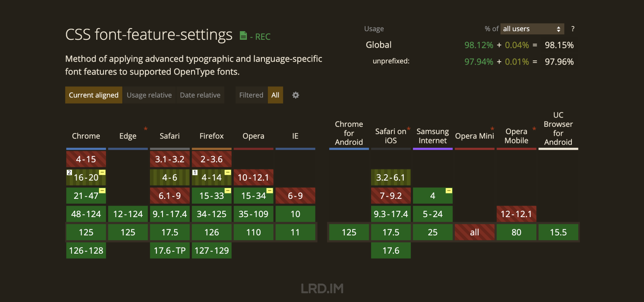Click note marker 2 on Chrome 16-20
644x302 pixels.
pyautogui.click(x=69, y=172)
